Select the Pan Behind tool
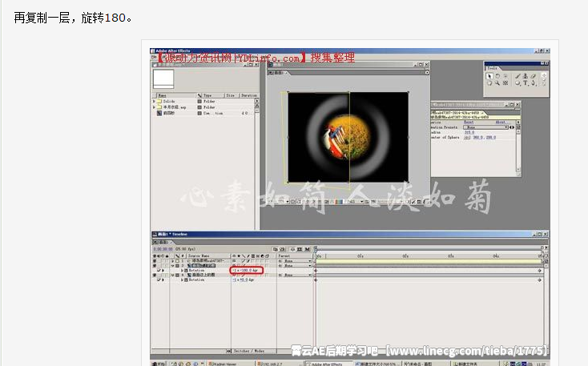This screenshot has width=588, height=366. [x=505, y=82]
